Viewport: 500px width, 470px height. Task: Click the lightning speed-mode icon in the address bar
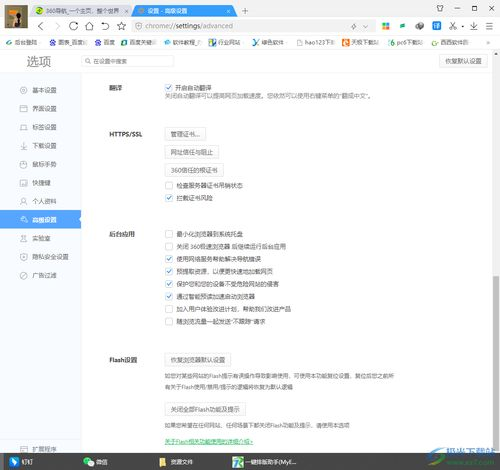[x=354, y=26]
